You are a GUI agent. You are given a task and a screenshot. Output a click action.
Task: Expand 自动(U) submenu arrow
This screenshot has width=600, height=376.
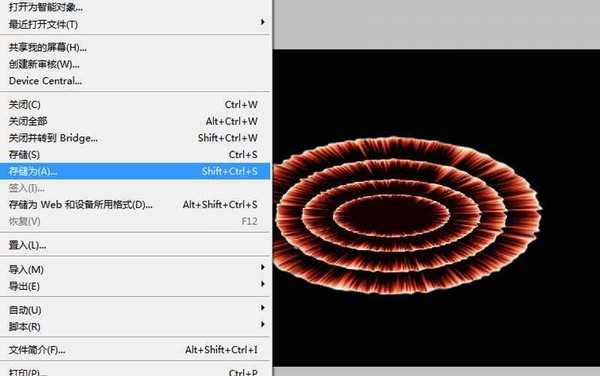pos(262,308)
